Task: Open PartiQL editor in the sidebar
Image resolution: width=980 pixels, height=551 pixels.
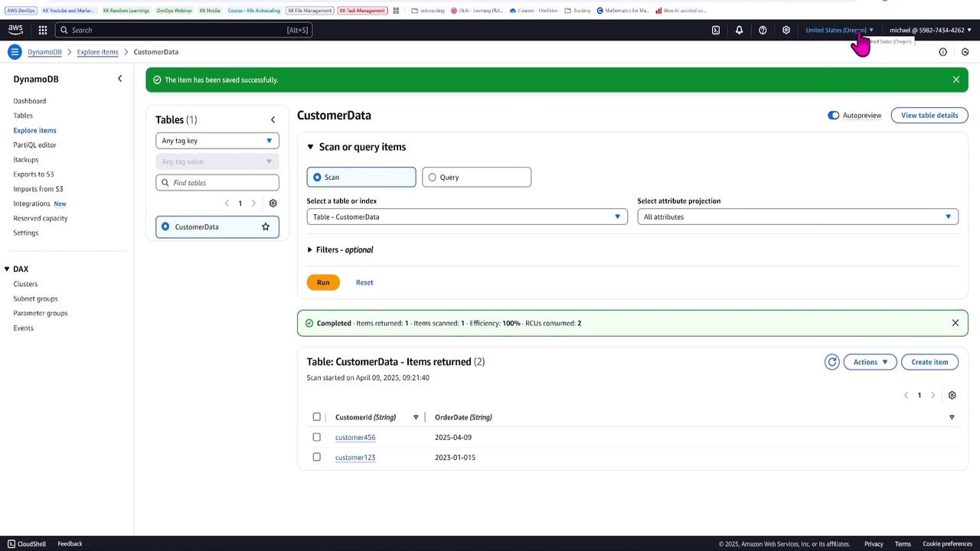Action: coord(34,145)
